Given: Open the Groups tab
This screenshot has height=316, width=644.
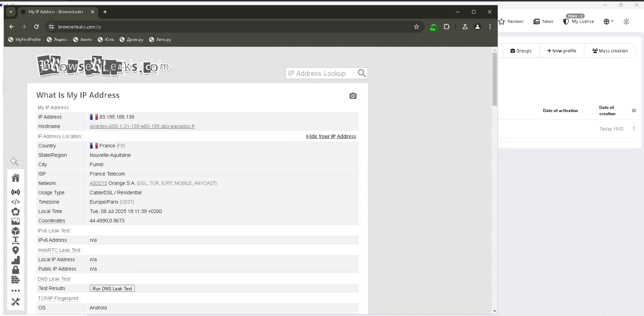Looking at the screenshot, I should [521, 51].
